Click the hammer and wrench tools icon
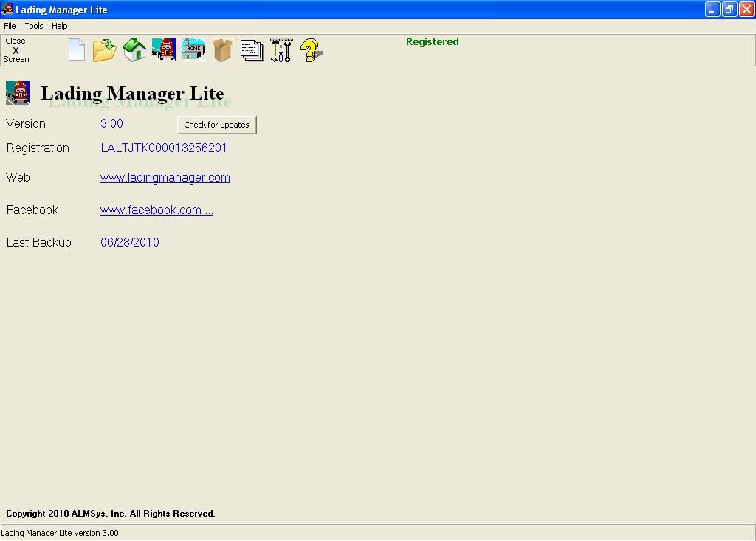 tap(281, 50)
